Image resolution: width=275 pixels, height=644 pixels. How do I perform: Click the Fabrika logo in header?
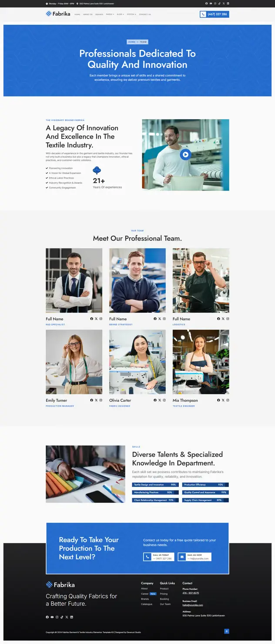pos(58,14)
